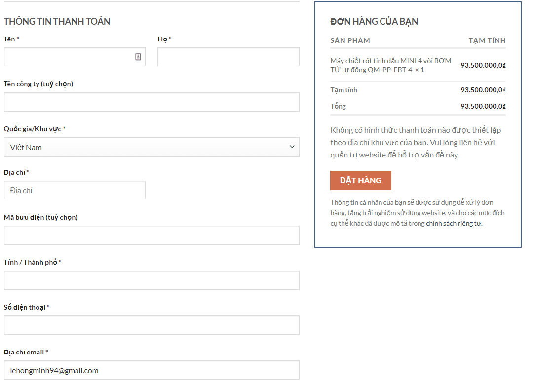The height and width of the screenshot is (392, 533).
Task: Focus the Họ input field
Action: pos(228,57)
